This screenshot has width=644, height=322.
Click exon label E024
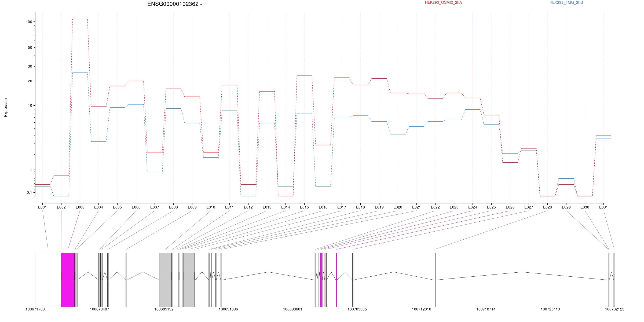(473, 207)
